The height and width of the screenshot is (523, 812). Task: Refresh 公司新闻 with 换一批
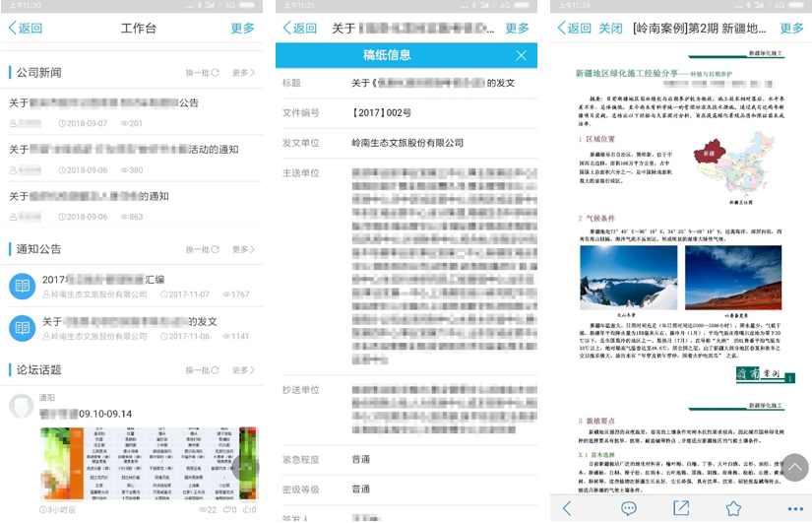tap(203, 73)
